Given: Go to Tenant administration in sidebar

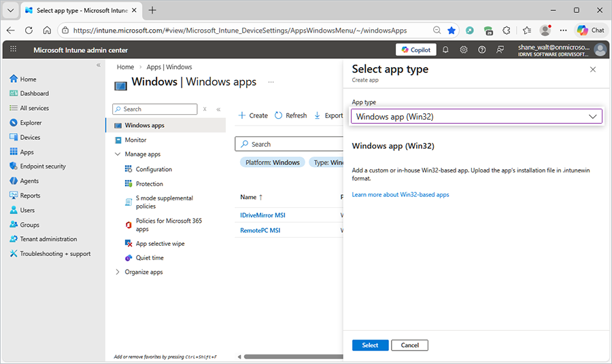Looking at the screenshot, I should coord(48,239).
